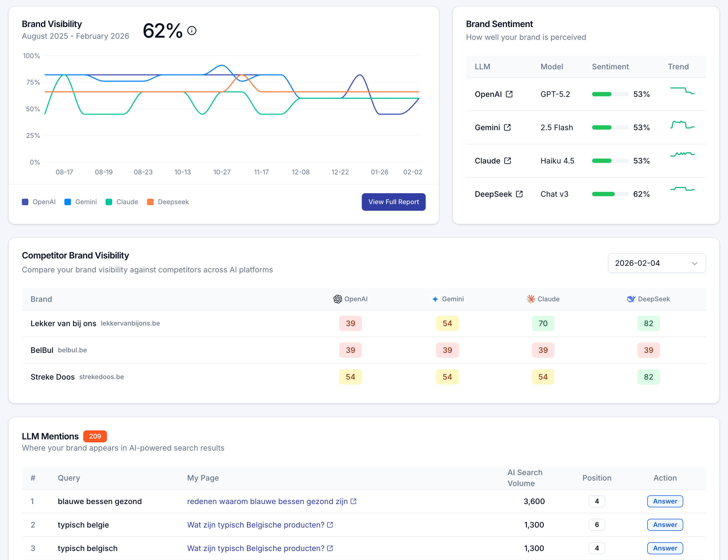The width and height of the screenshot is (728, 560).
Task: Toggle the OpenAI series in chart legend
Action: click(39, 202)
